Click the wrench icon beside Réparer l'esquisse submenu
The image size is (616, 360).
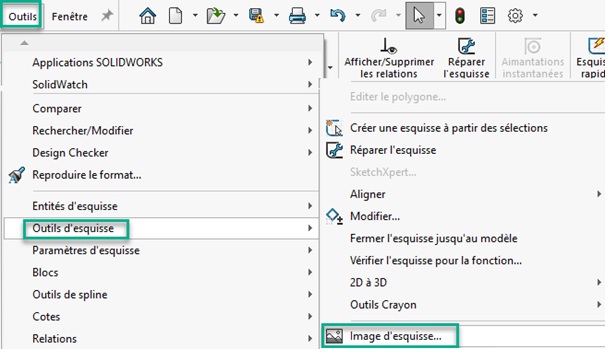[x=334, y=150]
